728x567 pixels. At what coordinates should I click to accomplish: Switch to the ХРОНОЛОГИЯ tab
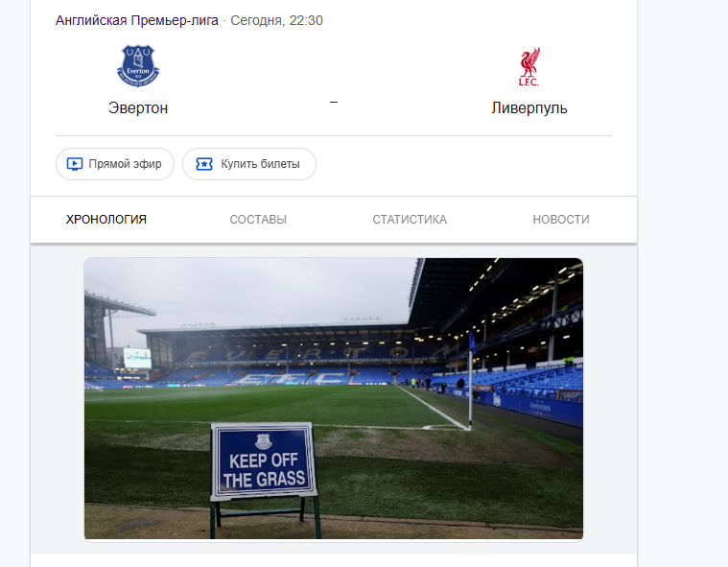tap(106, 219)
